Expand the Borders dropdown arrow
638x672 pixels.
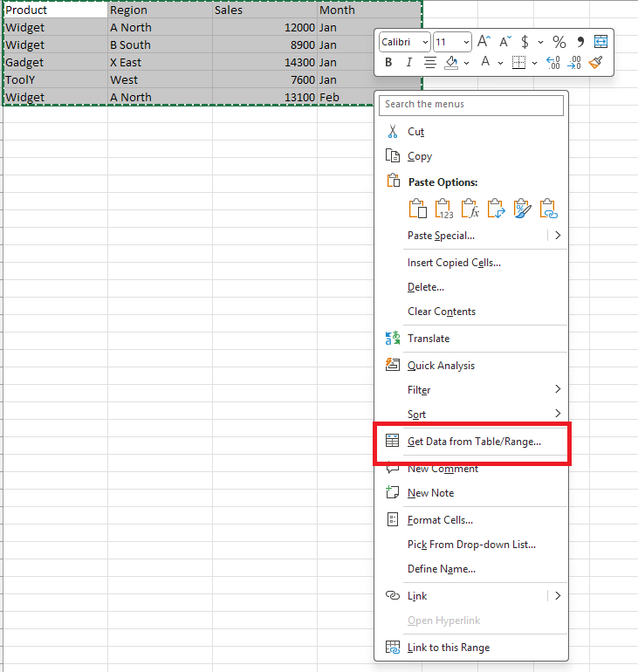(534, 63)
